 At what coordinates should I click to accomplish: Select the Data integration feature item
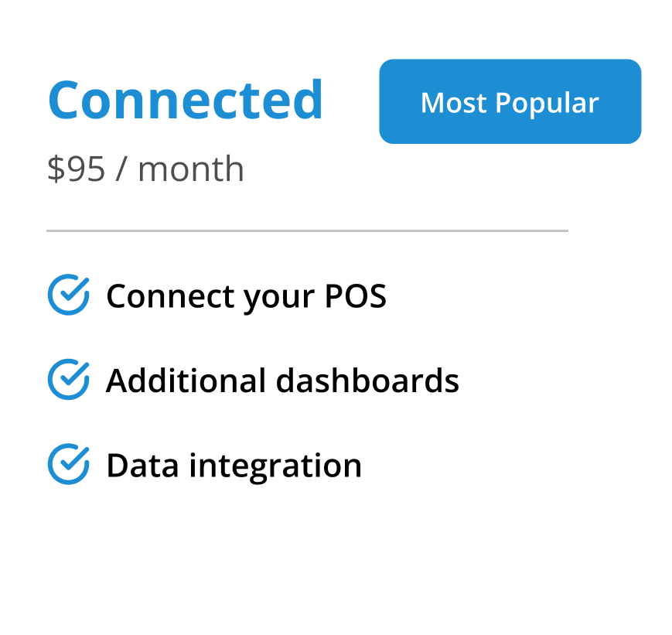(234, 466)
